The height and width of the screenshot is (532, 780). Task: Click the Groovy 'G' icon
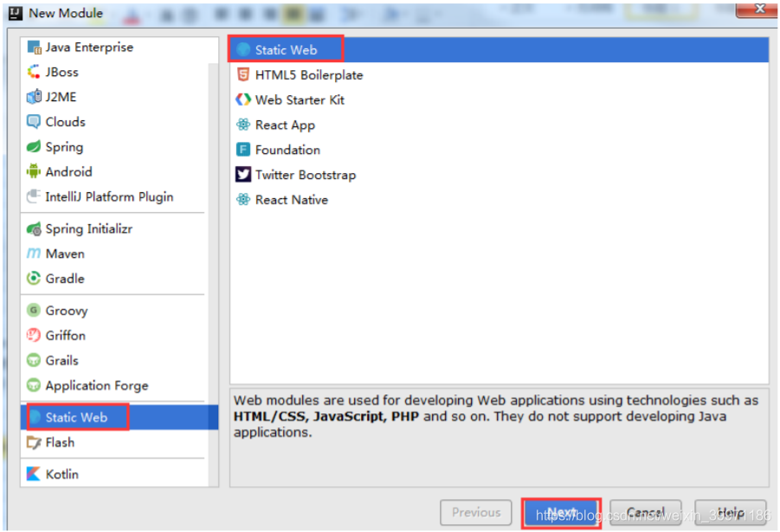[x=34, y=311]
